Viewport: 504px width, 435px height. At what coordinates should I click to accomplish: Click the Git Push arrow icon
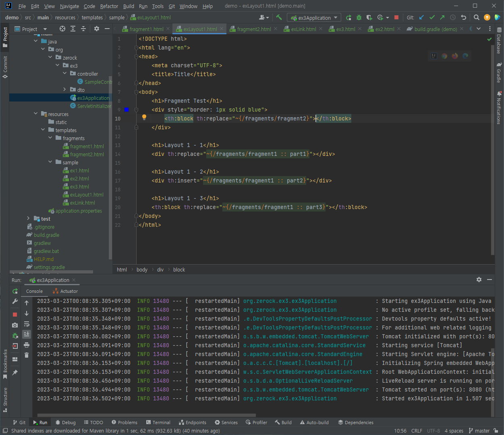click(442, 17)
